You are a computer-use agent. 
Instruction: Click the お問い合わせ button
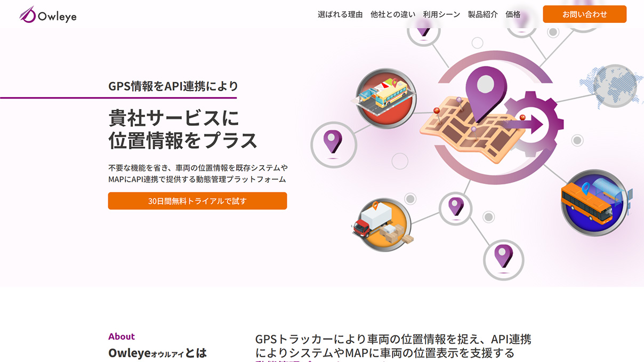tap(585, 14)
